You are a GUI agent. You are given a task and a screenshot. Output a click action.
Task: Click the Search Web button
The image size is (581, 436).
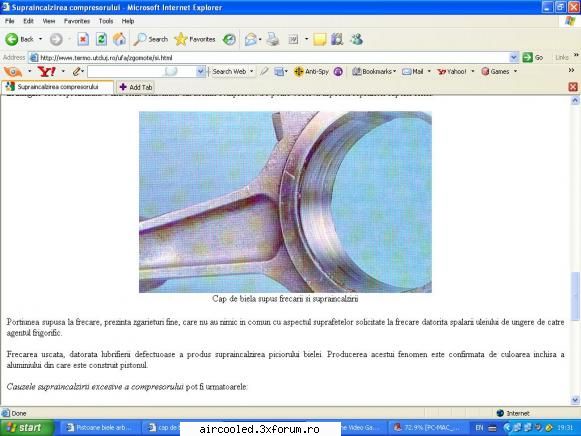coord(229,71)
